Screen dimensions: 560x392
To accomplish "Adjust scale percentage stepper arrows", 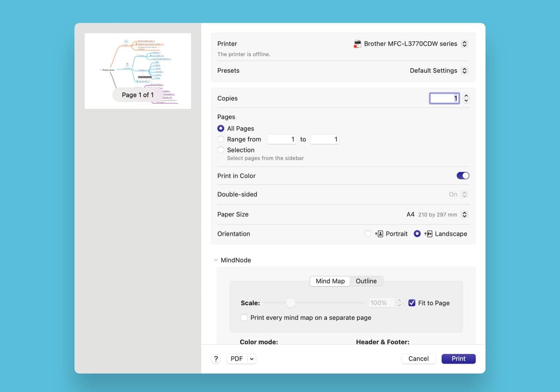I will (399, 303).
